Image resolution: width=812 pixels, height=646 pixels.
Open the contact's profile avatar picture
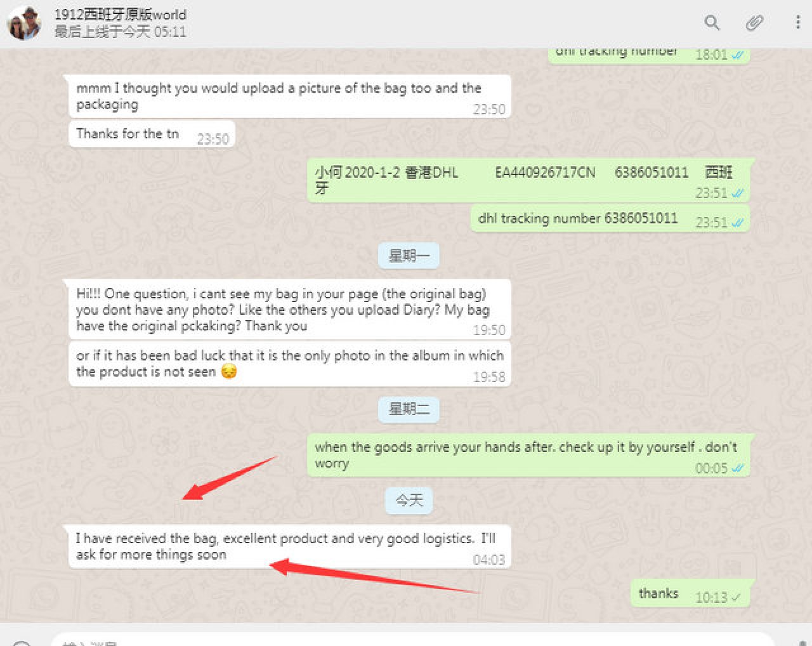[24, 23]
